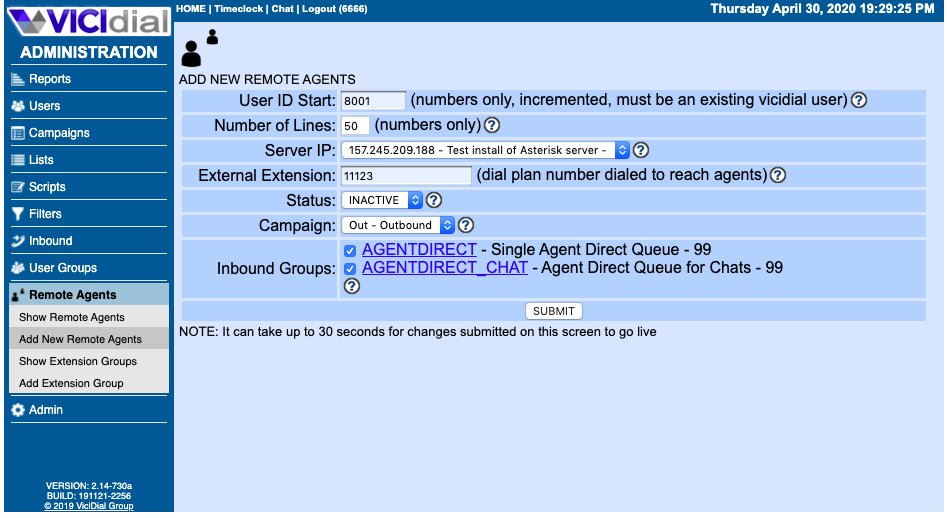Click the Scripts pencil icon
The height and width of the screenshot is (518, 947).
tap(18, 187)
